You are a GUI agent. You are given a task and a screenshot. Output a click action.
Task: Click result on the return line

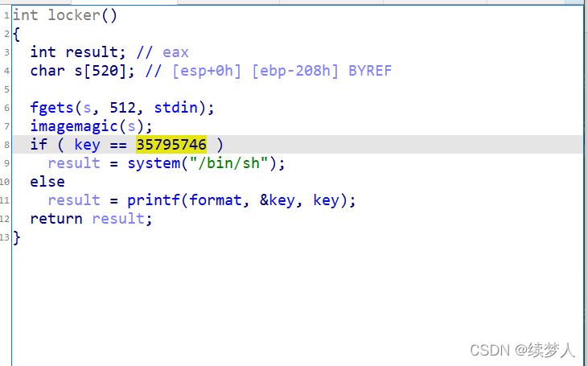point(117,219)
